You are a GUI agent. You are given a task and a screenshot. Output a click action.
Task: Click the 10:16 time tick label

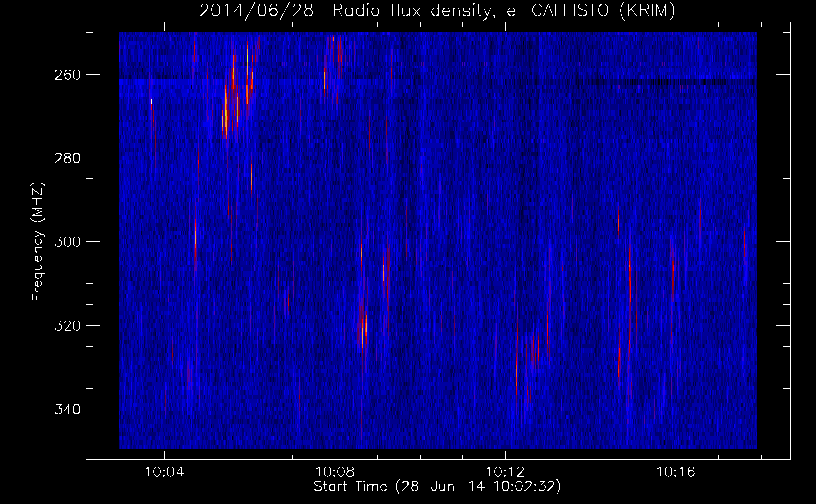[676, 472]
